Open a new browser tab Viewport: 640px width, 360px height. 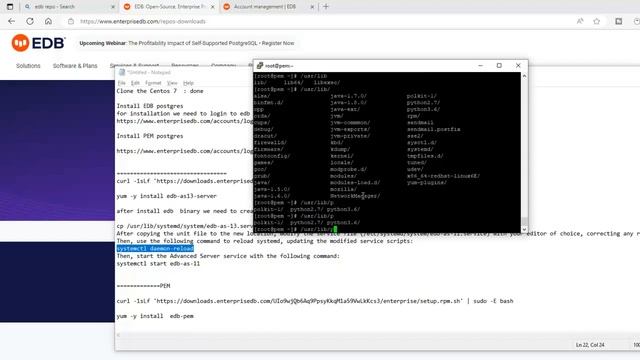tap(325, 7)
